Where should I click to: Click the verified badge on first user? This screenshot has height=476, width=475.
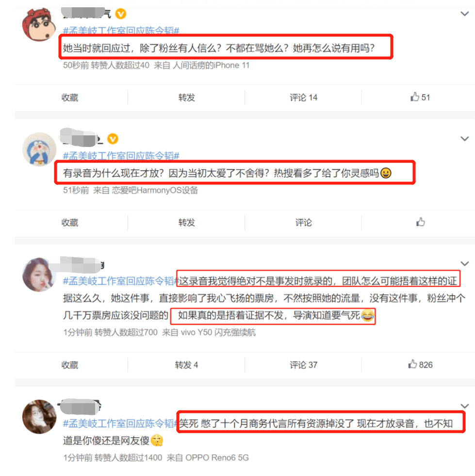120,14
